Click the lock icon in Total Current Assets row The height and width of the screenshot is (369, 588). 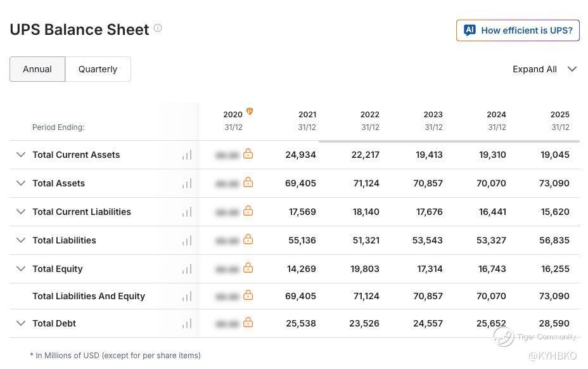(x=248, y=154)
